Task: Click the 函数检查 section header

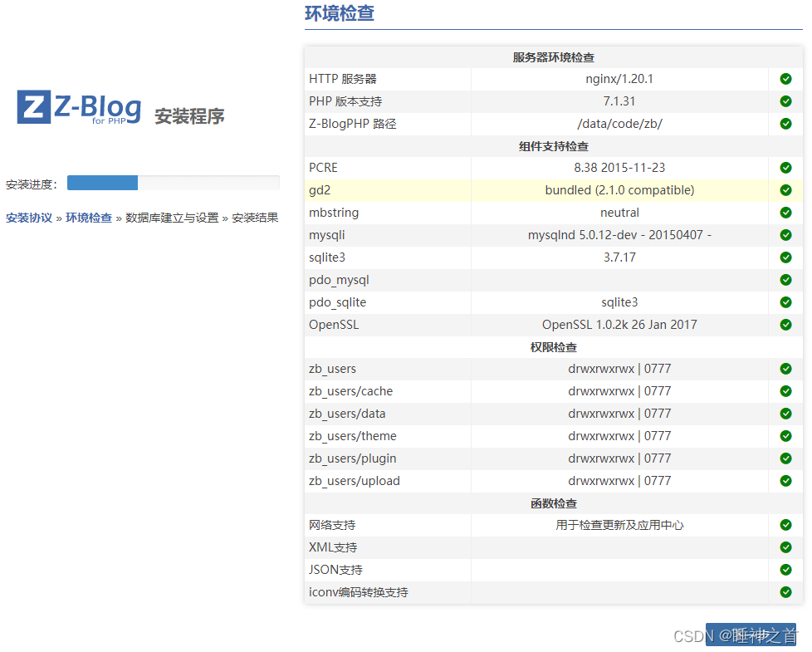Action: pyautogui.click(x=554, y=503)
